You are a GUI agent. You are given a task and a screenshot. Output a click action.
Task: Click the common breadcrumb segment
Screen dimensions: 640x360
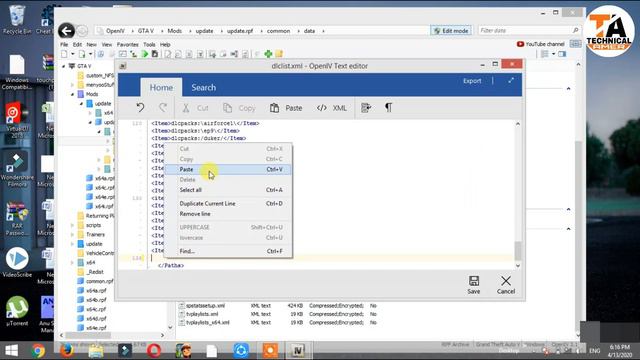coord(278,31)
